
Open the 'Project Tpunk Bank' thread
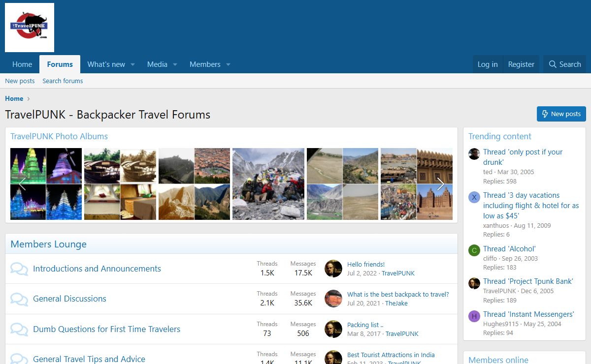click(x=528, y=281)
